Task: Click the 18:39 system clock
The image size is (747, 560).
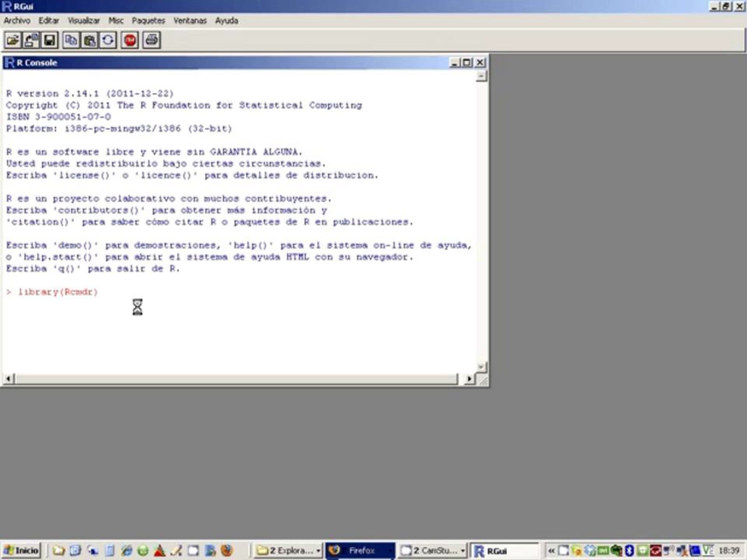Action: pos(729,551)
